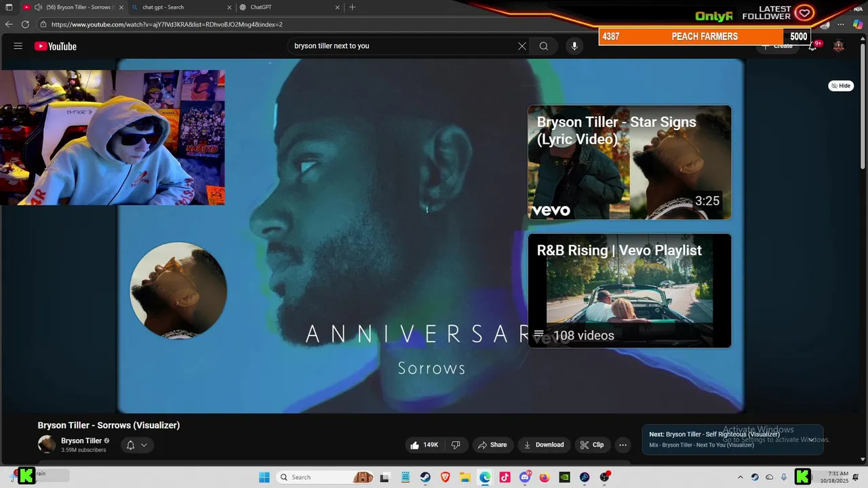
Task: Open Bryson Tiller channel name link
Action: [81, 441]
